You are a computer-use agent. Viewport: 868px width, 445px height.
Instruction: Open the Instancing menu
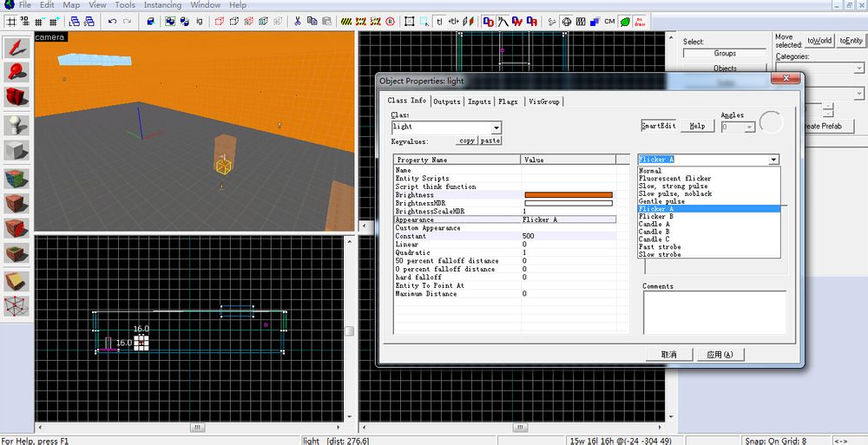pos(162,5)
